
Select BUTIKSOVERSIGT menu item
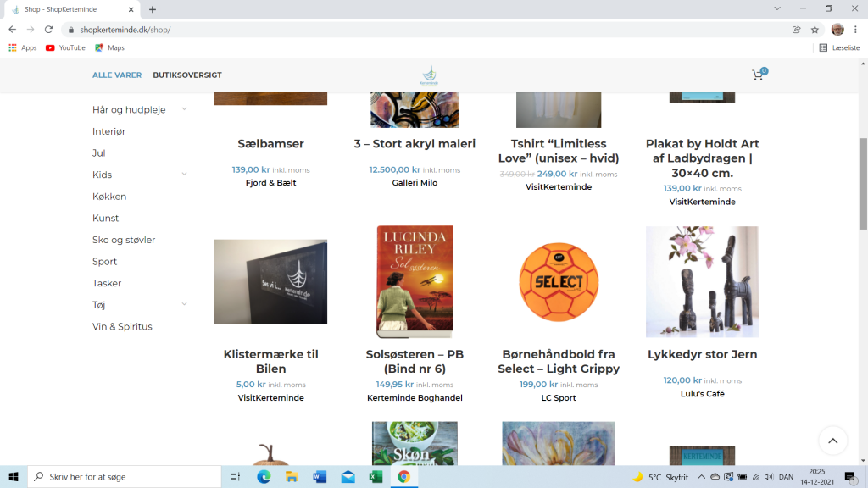tap(187, 75)
